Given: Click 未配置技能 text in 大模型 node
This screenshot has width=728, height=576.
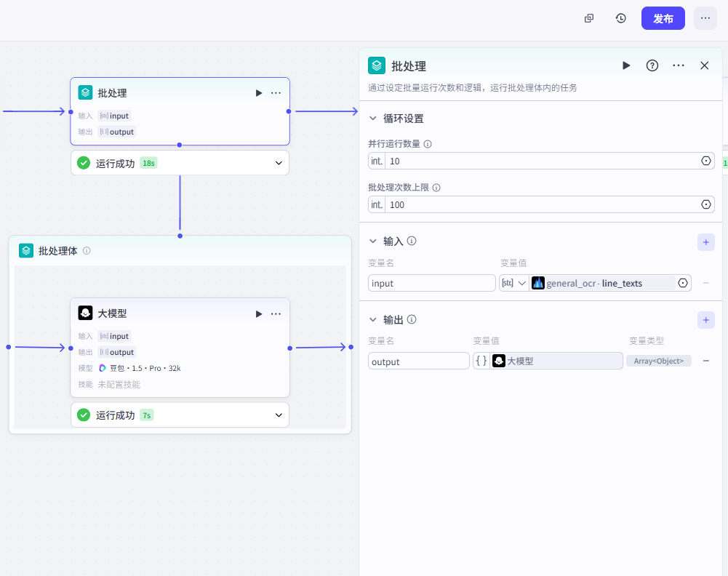Looking at the screenshot, I should pos(119,384).
